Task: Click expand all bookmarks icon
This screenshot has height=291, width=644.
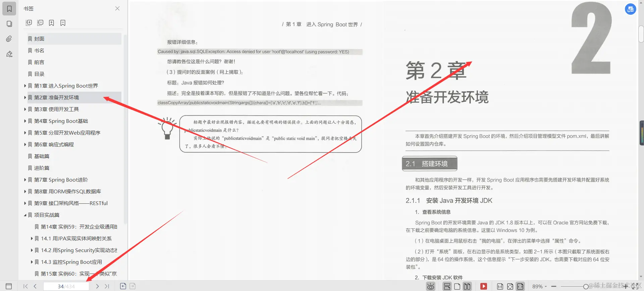Action: 29,22
